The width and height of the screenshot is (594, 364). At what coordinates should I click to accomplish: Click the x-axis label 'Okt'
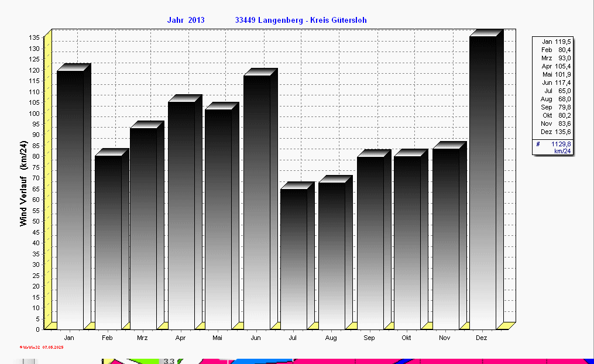point(406,338)
